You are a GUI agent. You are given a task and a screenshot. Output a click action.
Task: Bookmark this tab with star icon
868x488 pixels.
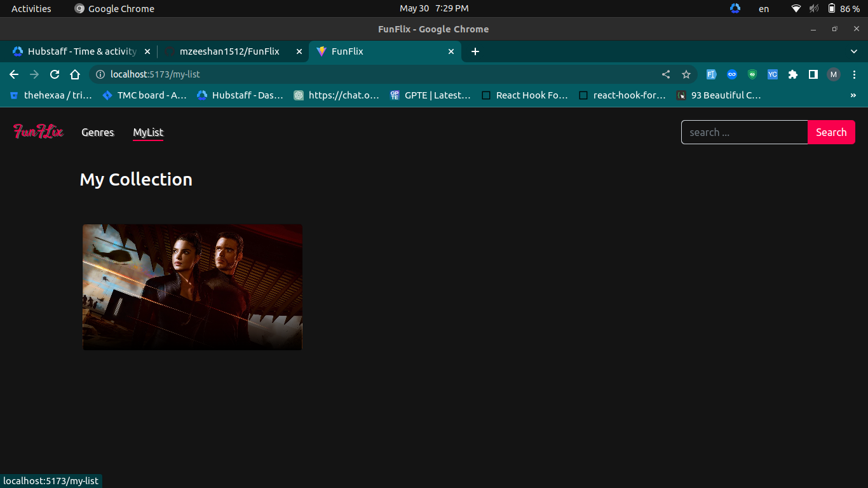click(x=686, y=74)
